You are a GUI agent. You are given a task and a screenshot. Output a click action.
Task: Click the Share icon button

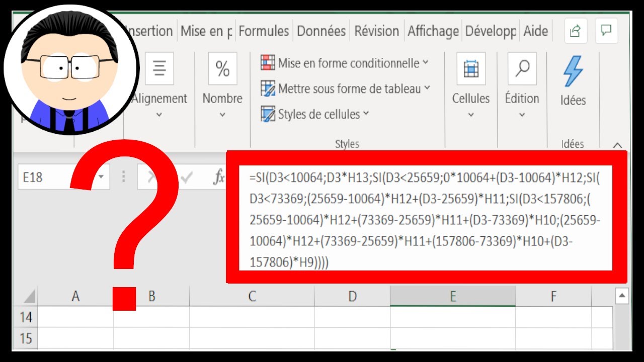575,31
